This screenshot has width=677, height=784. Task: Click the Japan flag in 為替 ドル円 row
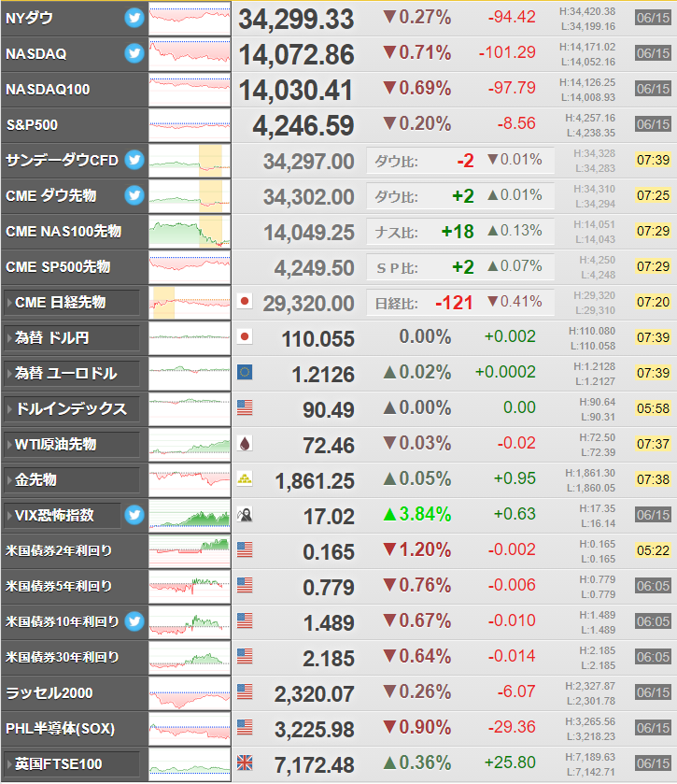click(x=245, y=337)
